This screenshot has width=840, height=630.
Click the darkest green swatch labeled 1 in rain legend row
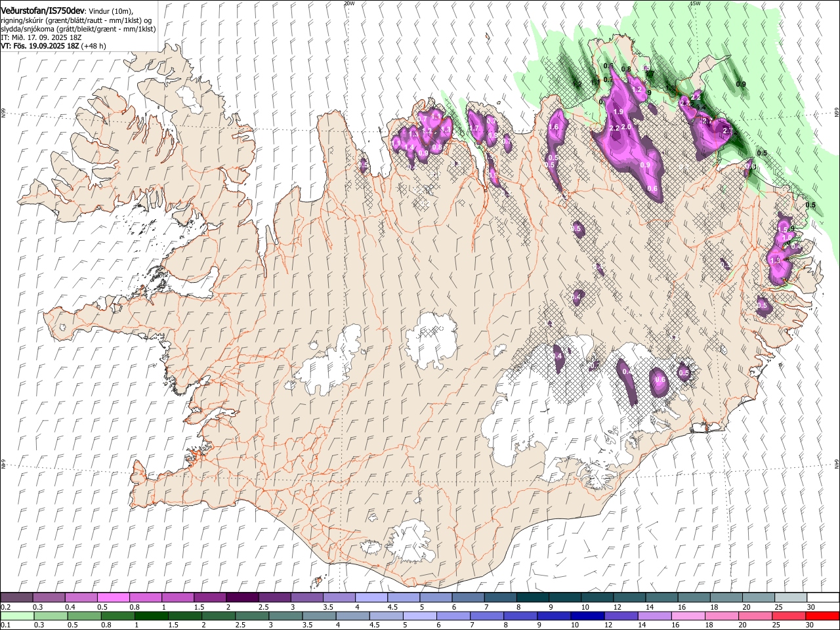151,616
